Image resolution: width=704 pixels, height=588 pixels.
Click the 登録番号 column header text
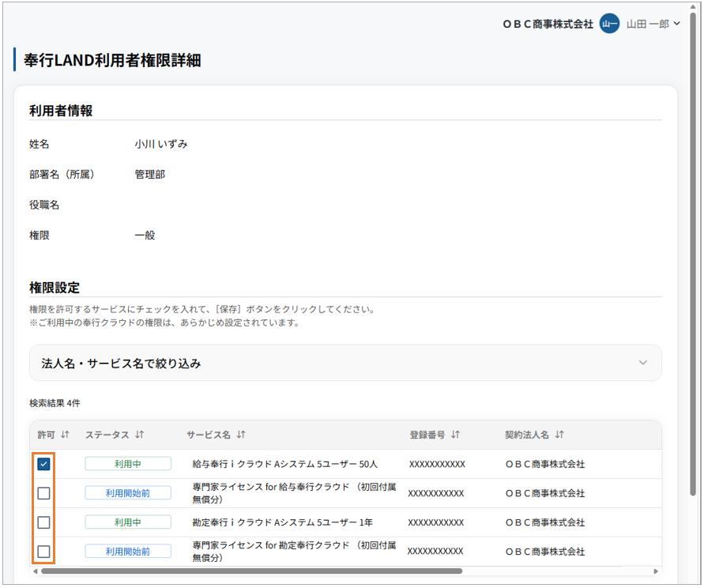click(x=427, y=435)
